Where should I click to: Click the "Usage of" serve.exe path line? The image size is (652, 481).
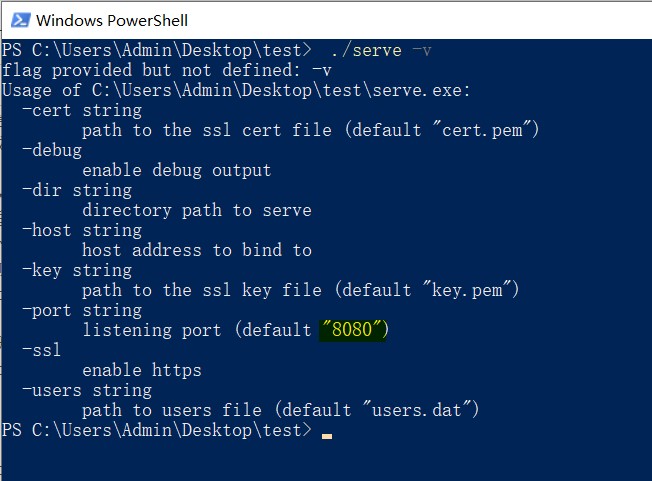pyautogui.click(x=236, y=90)
